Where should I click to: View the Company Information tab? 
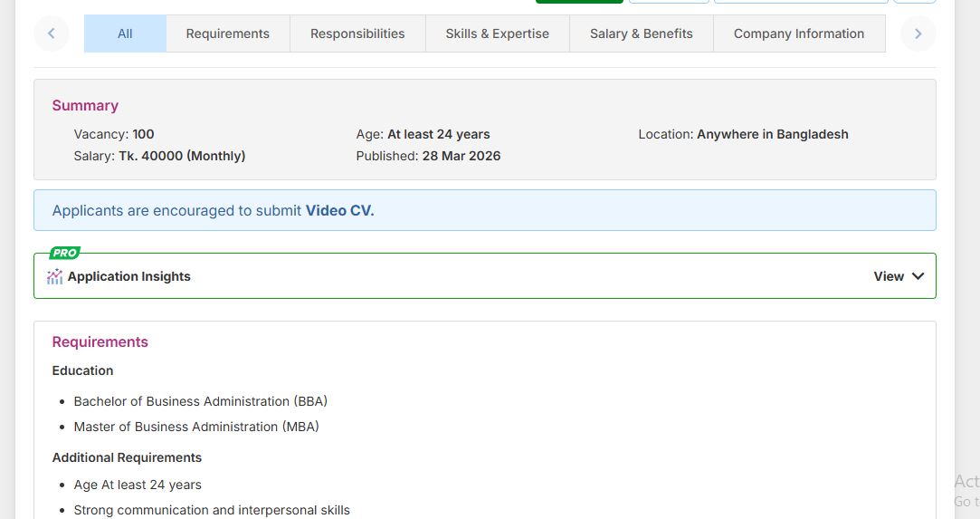[x=798, y=34]
